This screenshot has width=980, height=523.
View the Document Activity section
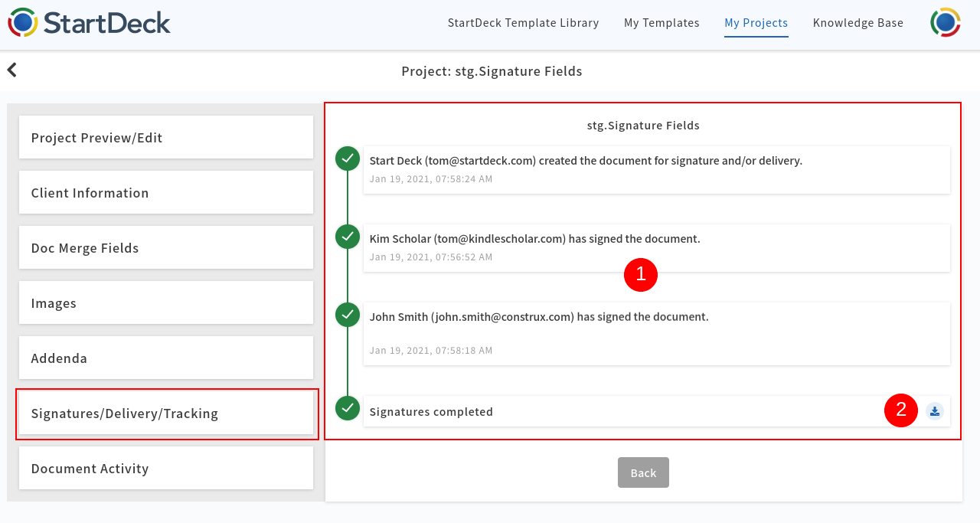click(x=165, y=468)
